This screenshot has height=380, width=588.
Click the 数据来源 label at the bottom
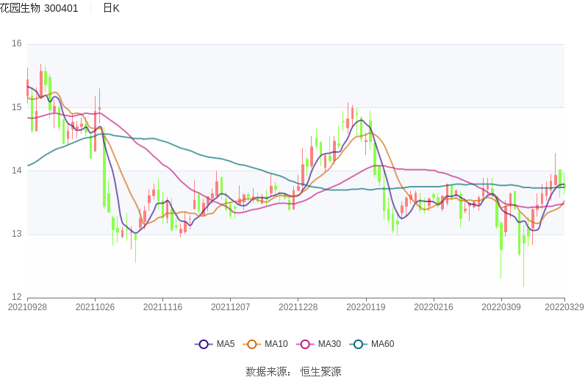268,372
